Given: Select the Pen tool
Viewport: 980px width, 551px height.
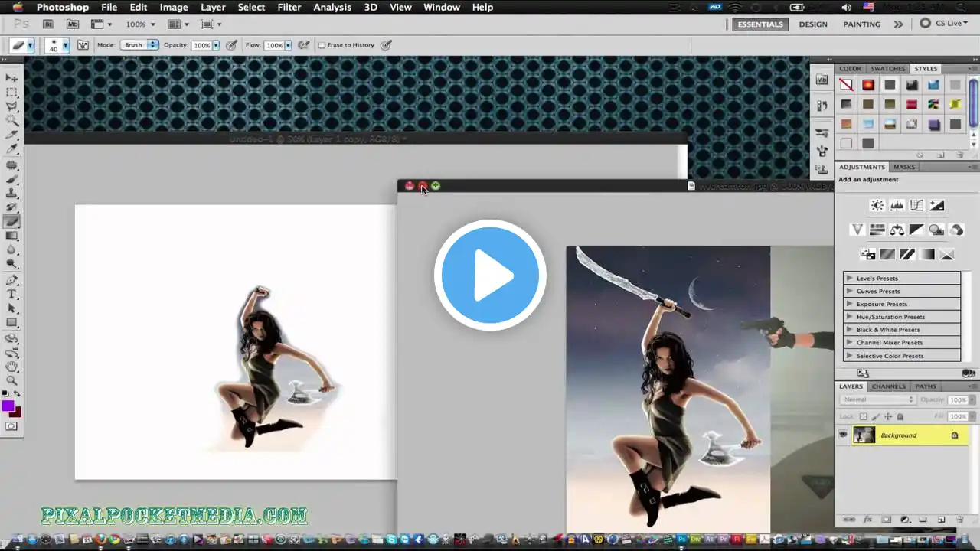Looking at the screenshot, I should [12, 280].
